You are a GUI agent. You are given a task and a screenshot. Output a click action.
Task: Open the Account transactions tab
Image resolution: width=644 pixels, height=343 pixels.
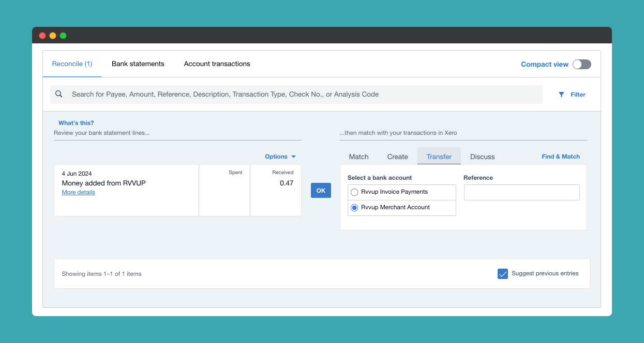pyautogui.click(x=217, y=64)
